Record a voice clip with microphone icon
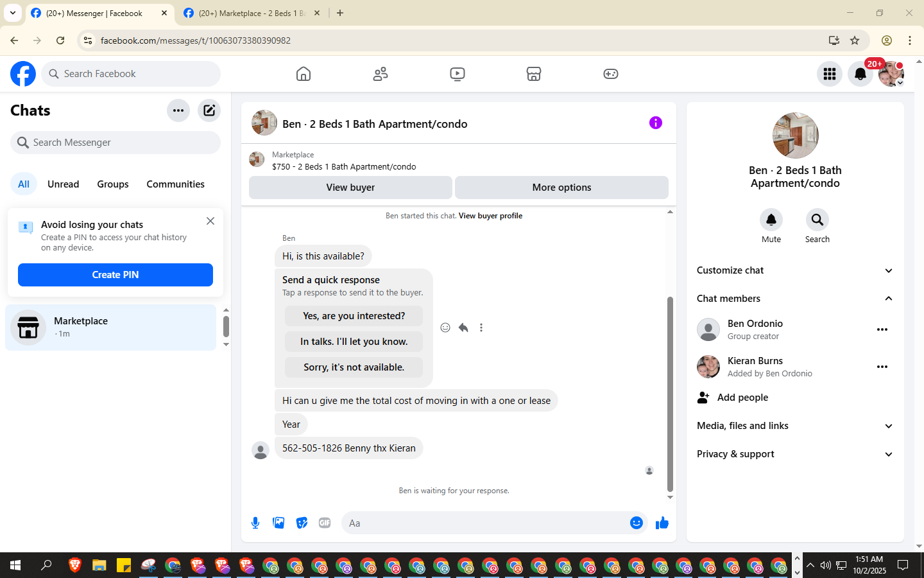The width and height of the screenshot is (924, 578). pos(255,523)
